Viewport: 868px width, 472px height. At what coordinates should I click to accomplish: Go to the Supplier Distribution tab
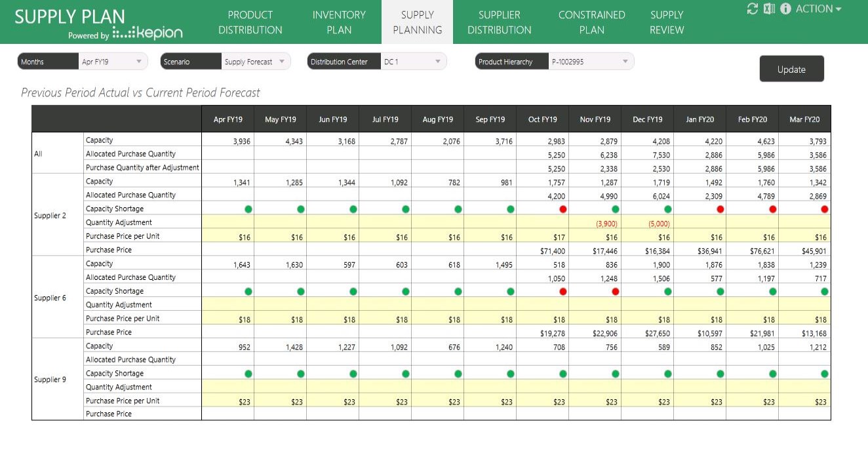[499, 22]
